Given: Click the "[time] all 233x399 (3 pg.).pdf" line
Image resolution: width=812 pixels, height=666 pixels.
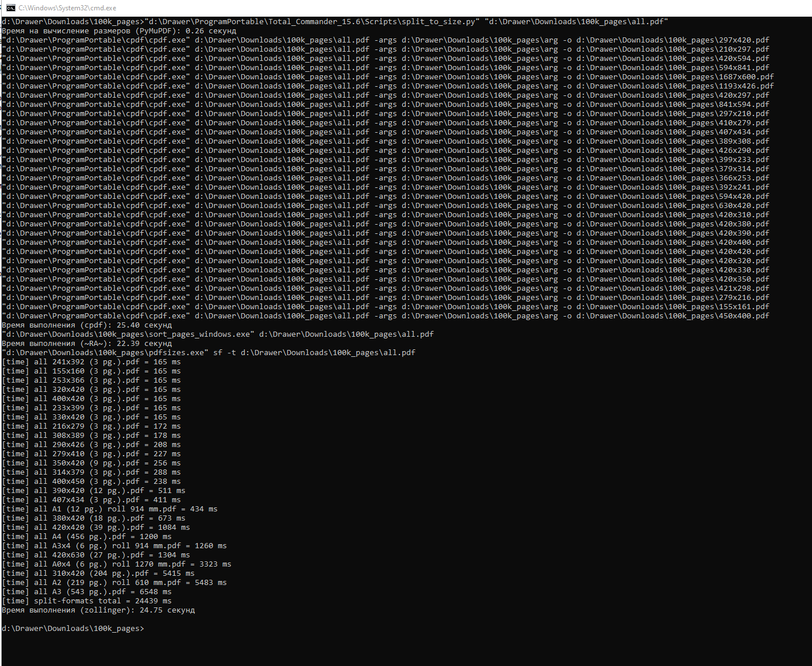Looking at the screenshot, I should point(91,408).
